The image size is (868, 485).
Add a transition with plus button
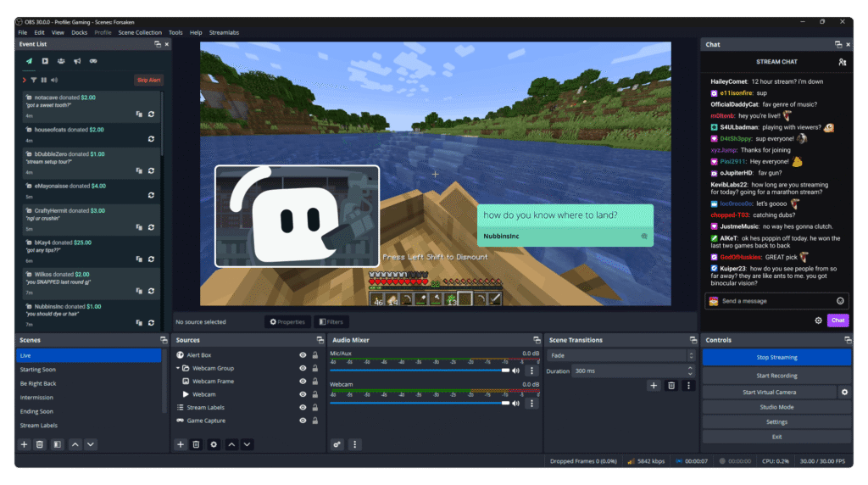654,386
